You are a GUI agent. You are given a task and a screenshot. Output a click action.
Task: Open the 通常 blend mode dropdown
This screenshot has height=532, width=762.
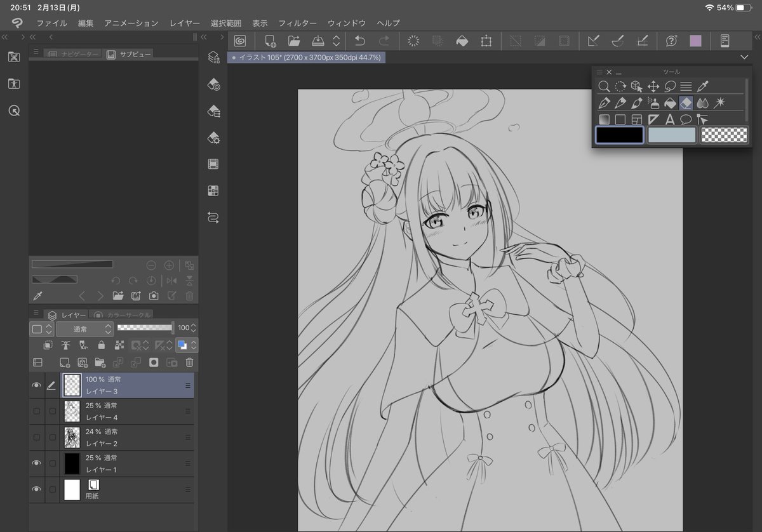tap(84, 329)
